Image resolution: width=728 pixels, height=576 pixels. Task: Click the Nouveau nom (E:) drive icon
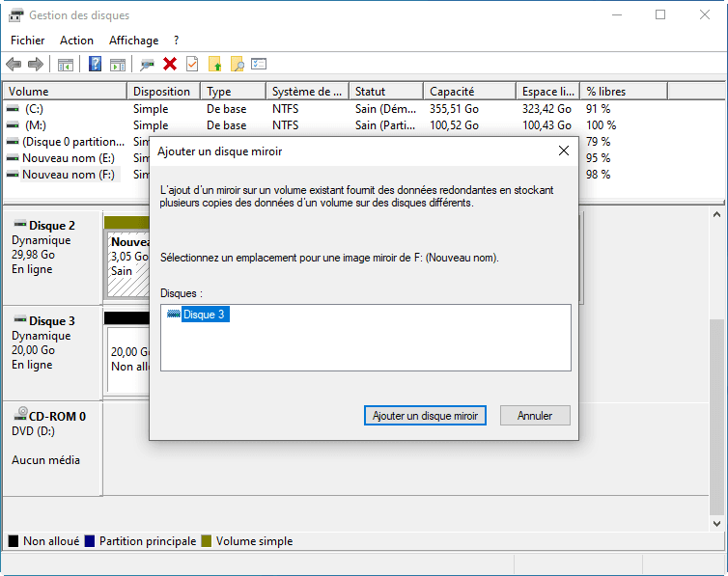pyautogui.click(x=13, y=158)
